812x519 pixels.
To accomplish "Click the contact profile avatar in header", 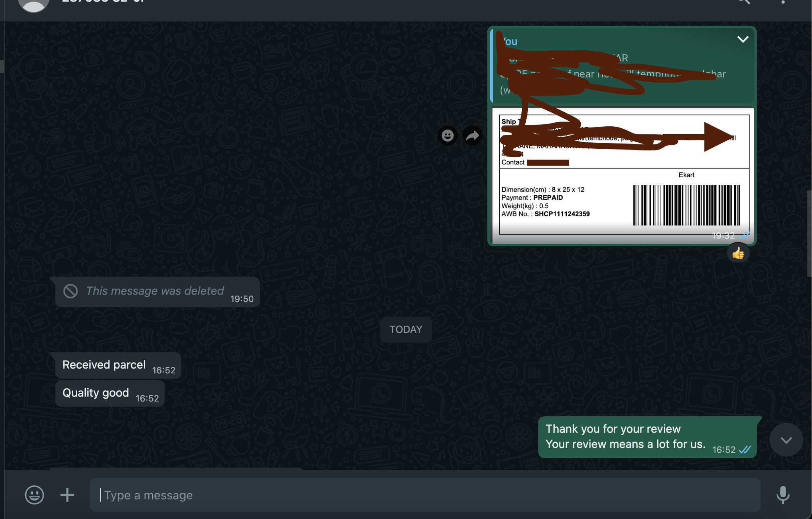I will (34, 3).
